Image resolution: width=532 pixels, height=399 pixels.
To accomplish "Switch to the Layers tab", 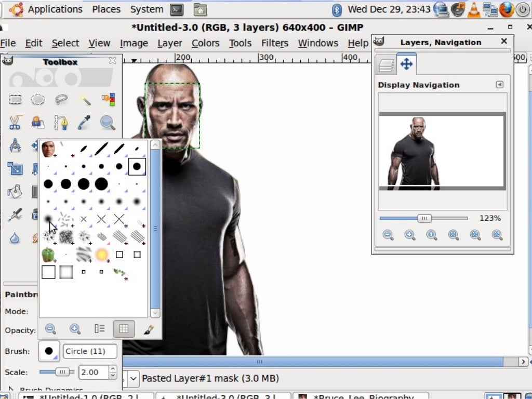I will [x=386, y=65].
